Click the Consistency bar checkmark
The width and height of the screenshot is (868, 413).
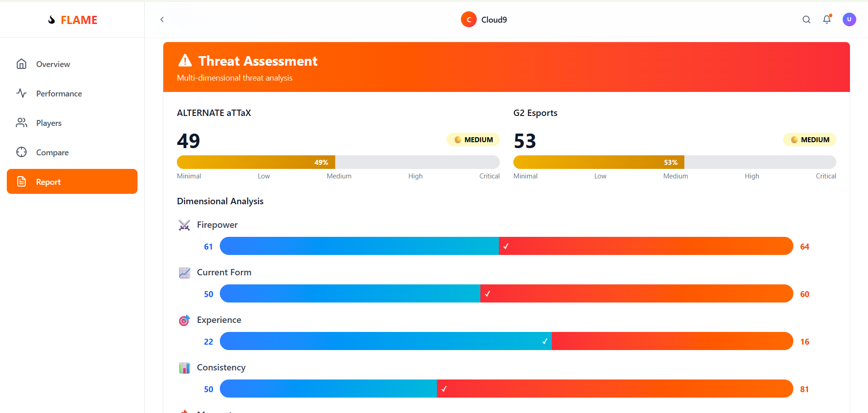[444, 389]
